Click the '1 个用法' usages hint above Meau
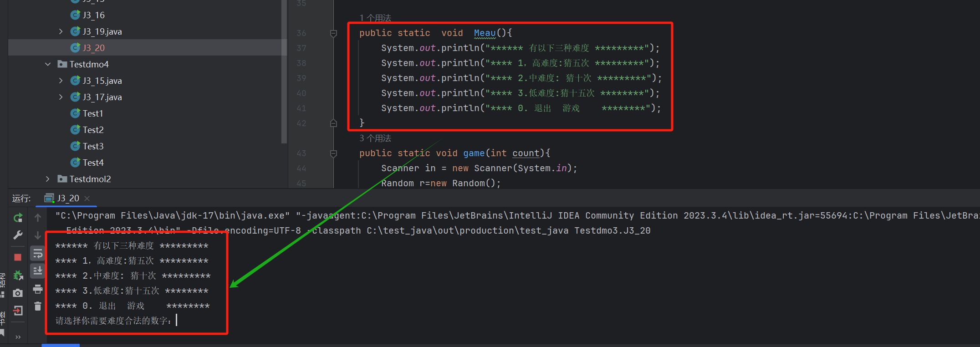The image size is (980, 347). pos(375,18)
